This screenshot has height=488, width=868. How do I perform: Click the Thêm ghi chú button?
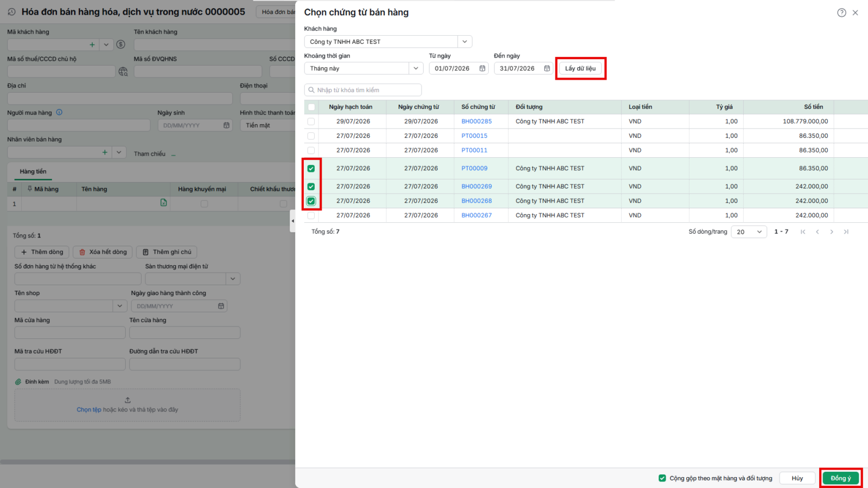[167, 252]
